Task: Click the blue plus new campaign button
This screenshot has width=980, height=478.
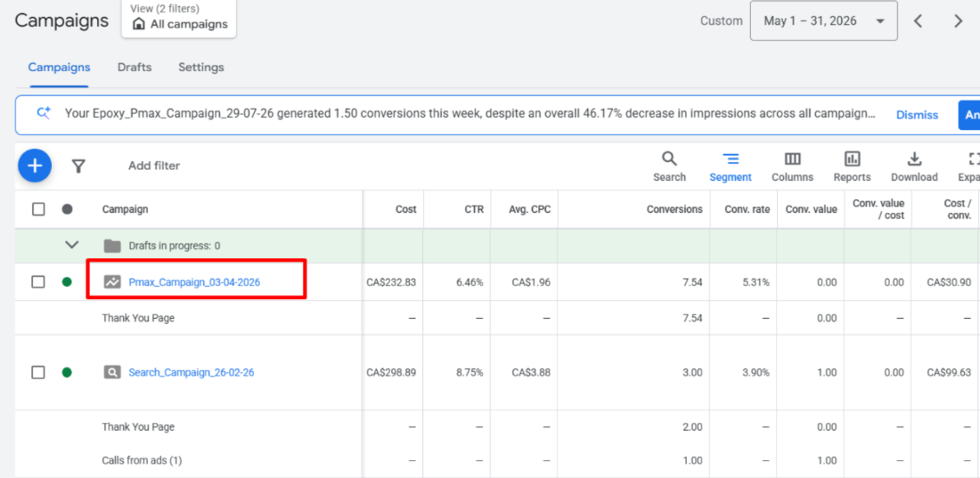Action: point(35,166)
